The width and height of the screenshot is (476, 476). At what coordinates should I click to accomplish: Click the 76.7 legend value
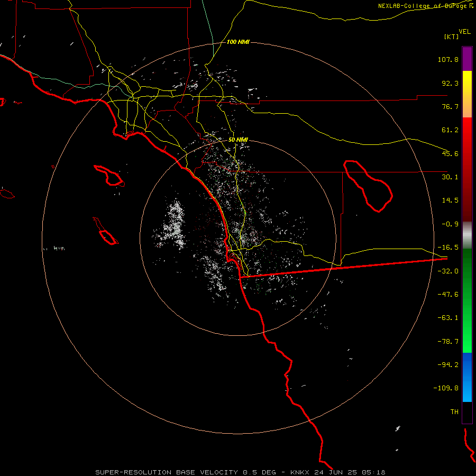(x=450, y=106)
